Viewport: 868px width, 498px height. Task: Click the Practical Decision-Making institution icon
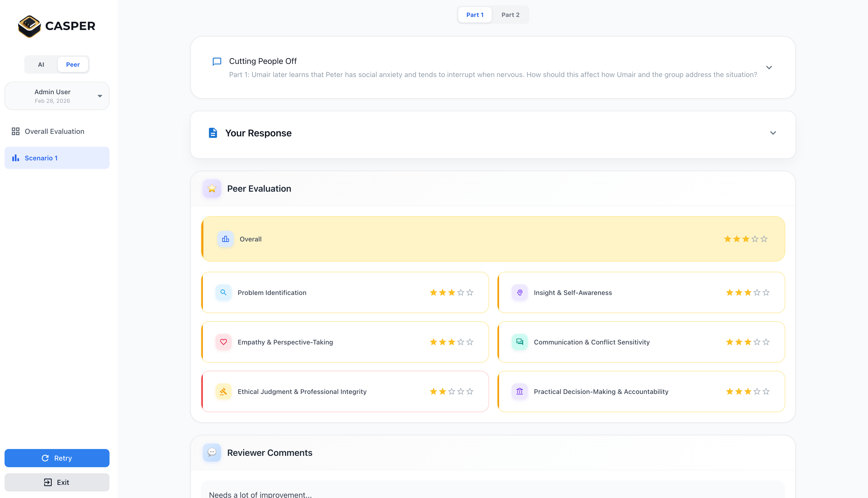520,392
